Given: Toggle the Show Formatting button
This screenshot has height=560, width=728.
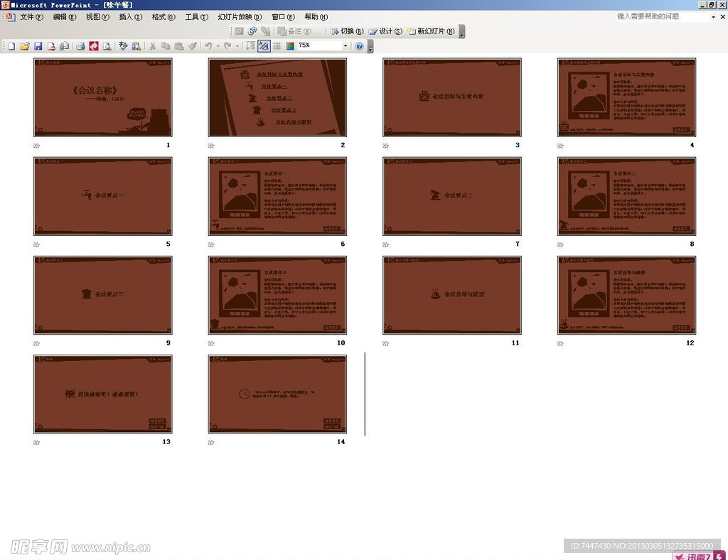Looking at the screenshot, I should [264, 46].
